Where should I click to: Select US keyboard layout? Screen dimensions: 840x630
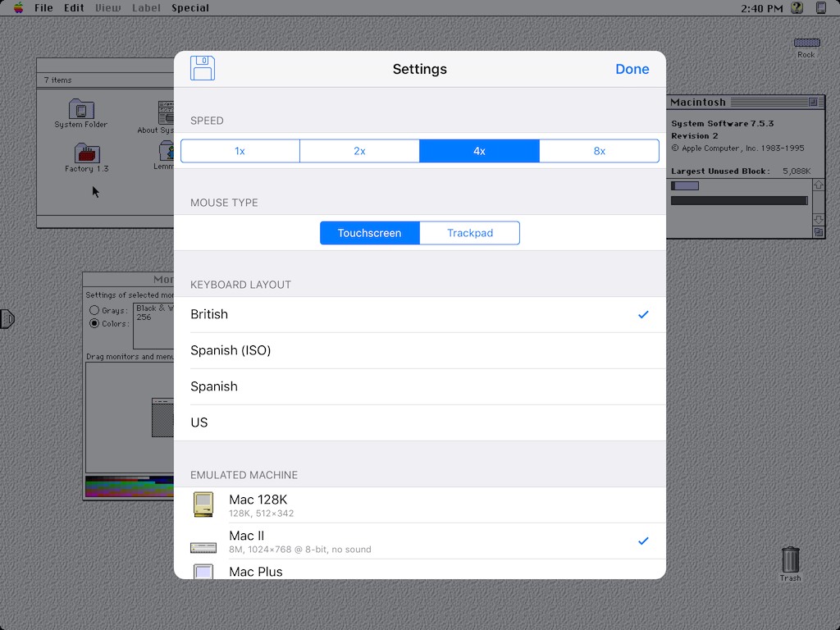coord(420,422)
